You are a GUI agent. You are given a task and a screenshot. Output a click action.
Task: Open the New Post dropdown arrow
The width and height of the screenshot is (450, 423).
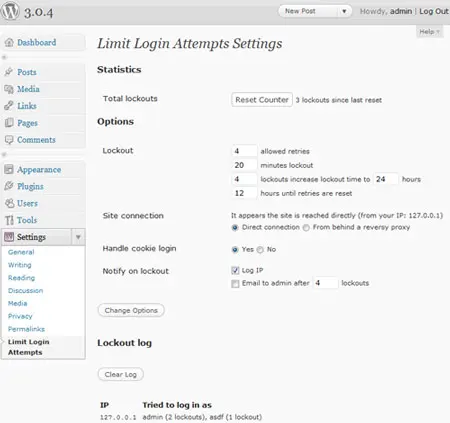(344, 11)
